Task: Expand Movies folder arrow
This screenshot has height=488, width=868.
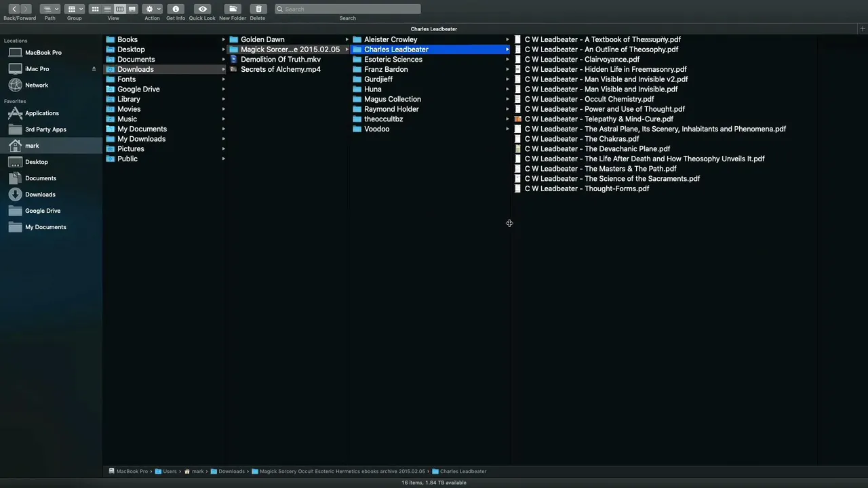Action: [223, 109]
